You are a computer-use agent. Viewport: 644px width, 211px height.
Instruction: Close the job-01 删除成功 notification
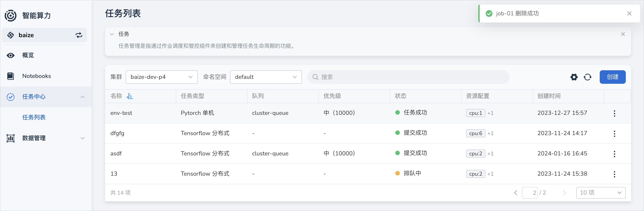pyautogui.click(x=629, y=14)
